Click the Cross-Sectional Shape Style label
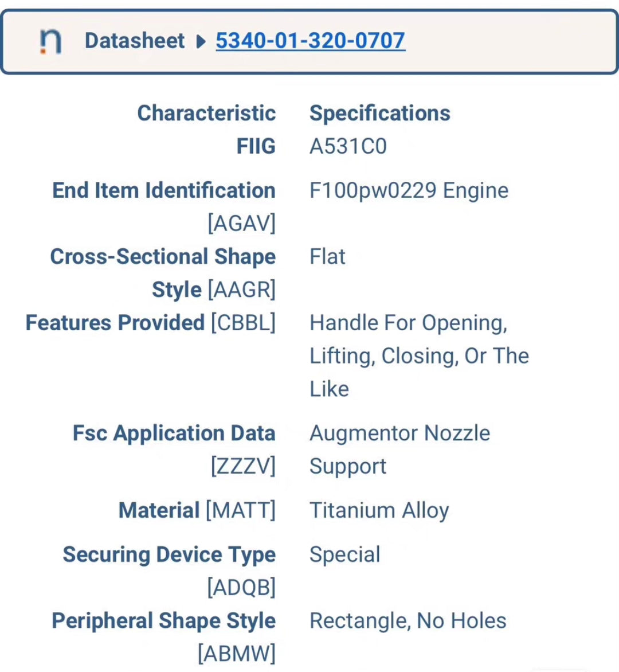Viewport: 619px width, 672px height. coord(163,257)
